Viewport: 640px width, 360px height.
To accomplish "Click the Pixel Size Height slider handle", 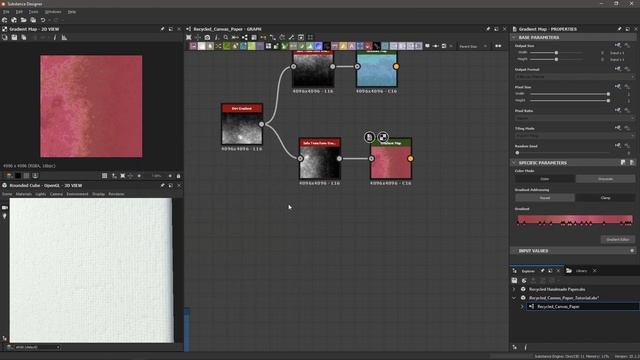I will (608, 100).
